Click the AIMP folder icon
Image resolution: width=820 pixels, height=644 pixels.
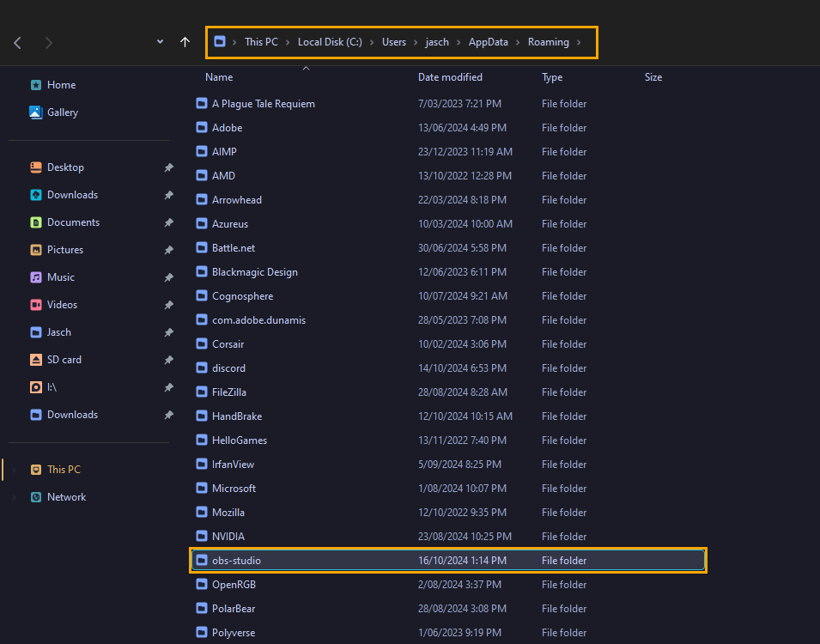202,151
